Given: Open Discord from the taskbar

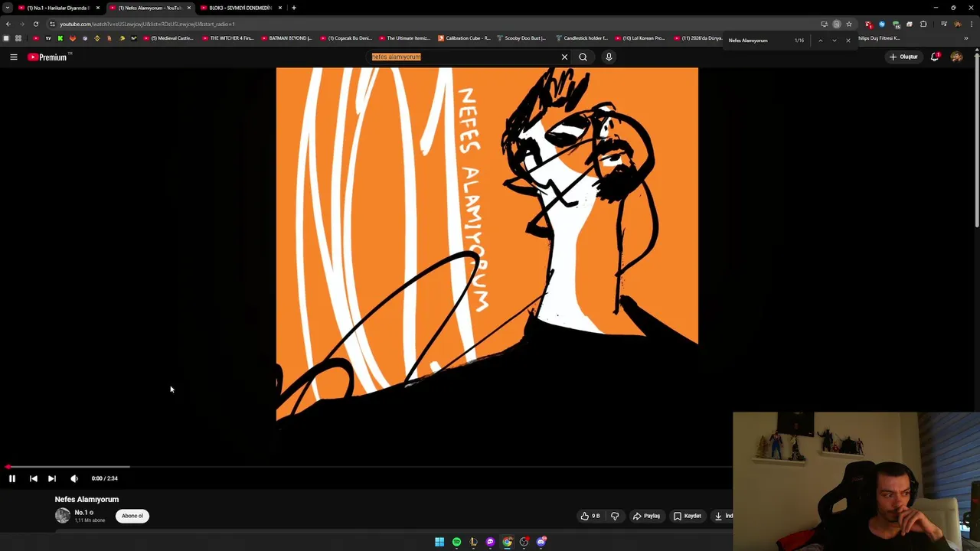Looking at the screenshot, I should click(541, 542).
